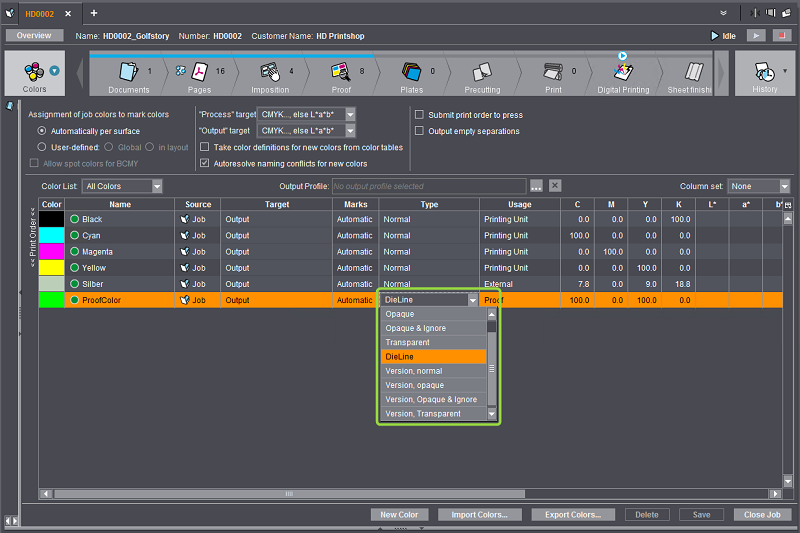Enable Submit print order to press
This screenshot has height=533, width=800.
[420, 115]
